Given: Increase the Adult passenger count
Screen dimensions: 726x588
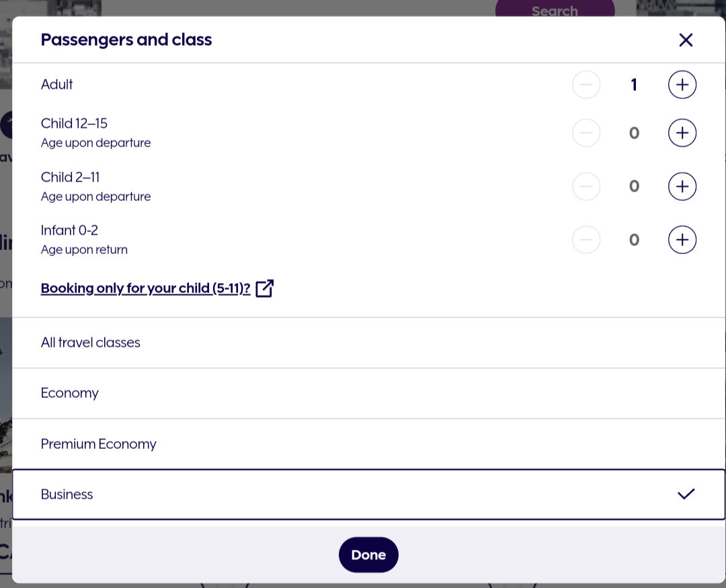Looking at the screenshot, I should tap(682, 85).
